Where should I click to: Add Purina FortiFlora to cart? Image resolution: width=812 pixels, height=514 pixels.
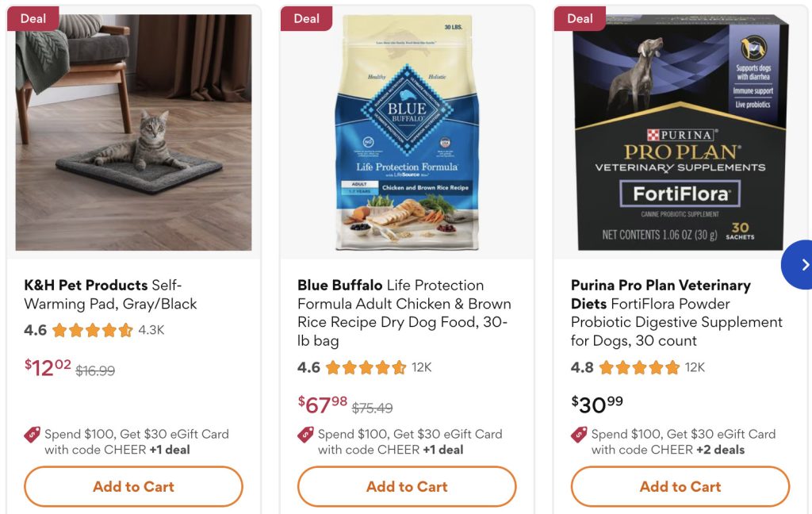680,486
